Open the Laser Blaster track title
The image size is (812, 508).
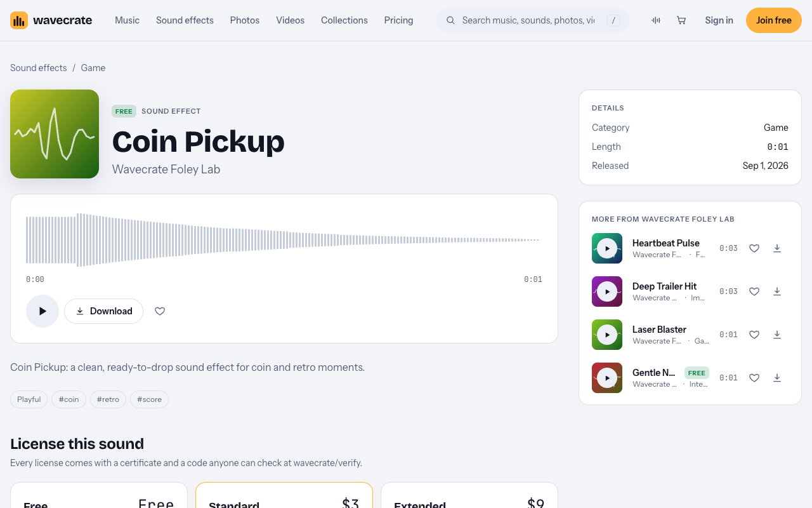click(659, 330)
